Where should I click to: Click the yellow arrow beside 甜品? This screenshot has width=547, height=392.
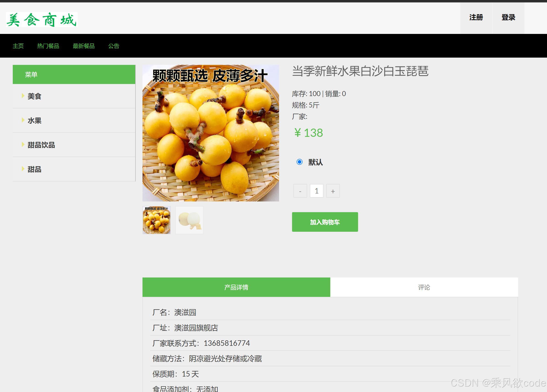[x=23, y=170]
